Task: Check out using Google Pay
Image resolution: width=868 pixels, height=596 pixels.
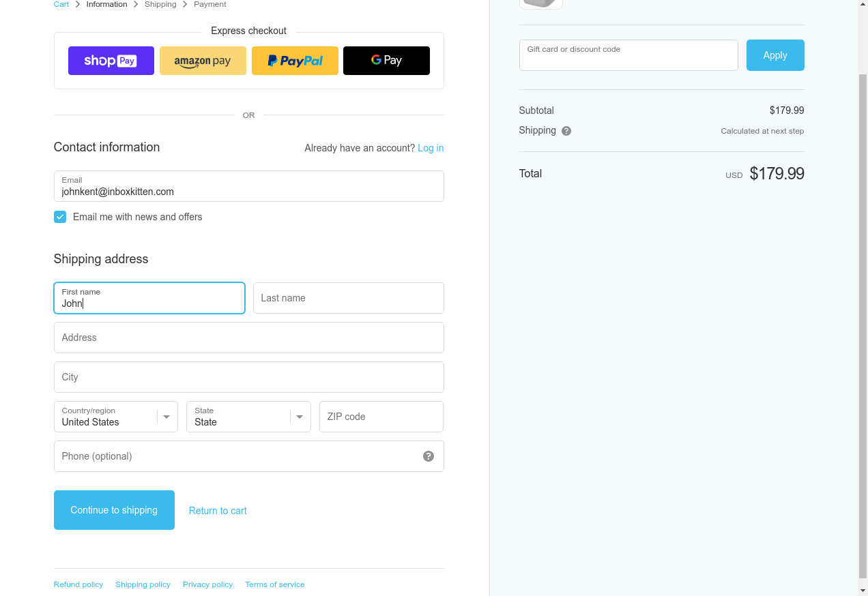Action: [x=386, y=61]
